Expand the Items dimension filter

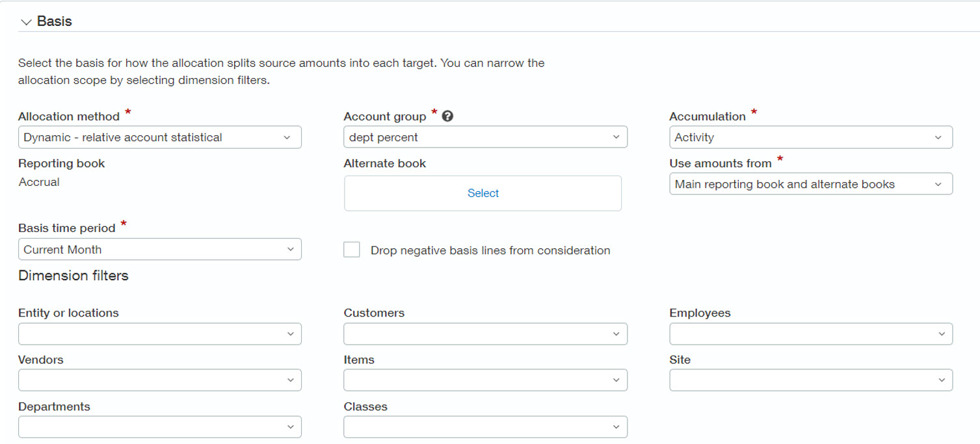pos(485,380)
